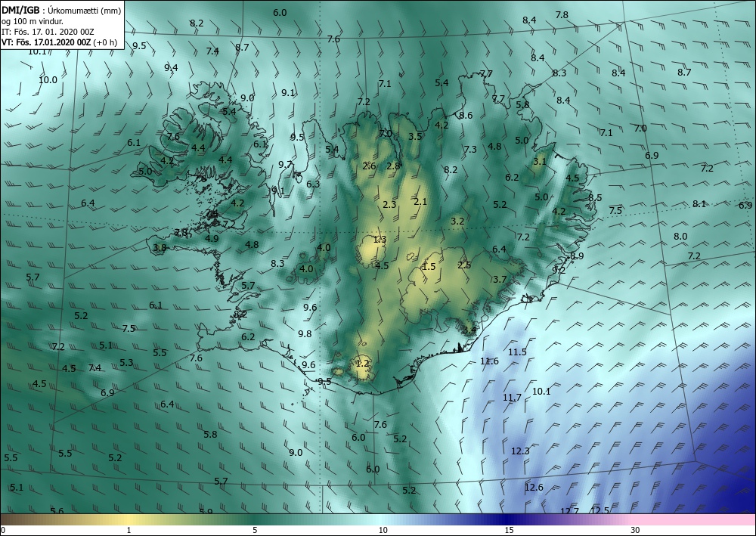Screen dimensions: 756x536
Task: Click the 3.2 value label
Action: [x=457, y=222]
